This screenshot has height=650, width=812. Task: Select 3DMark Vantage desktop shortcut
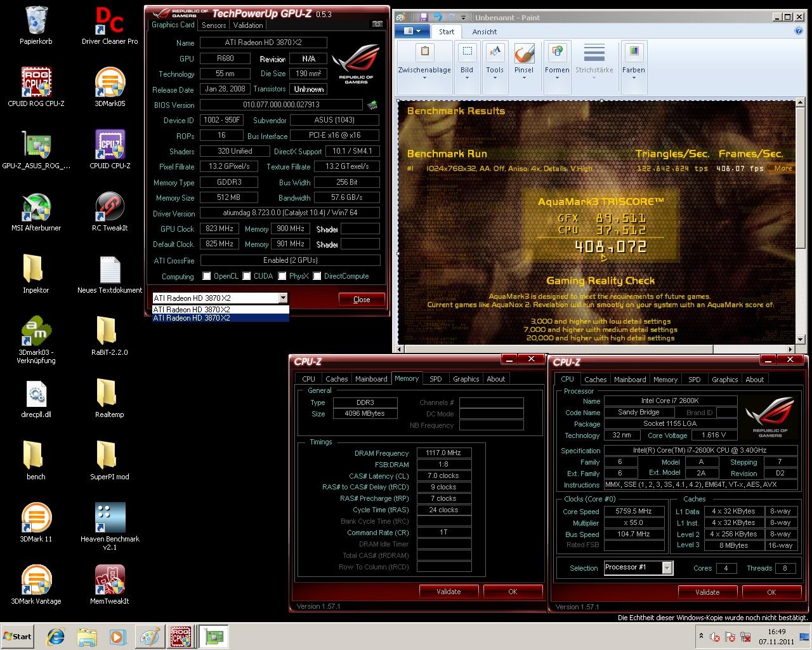point(36,585)
